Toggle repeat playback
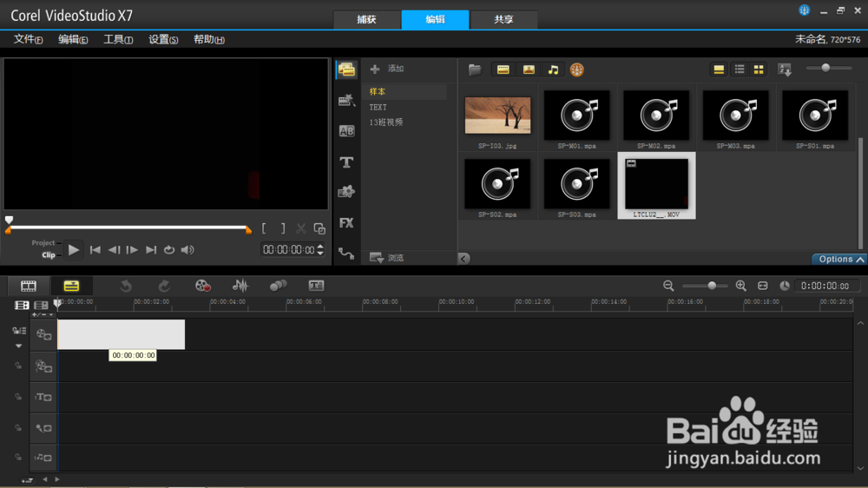Screen dimensions: 868x488 click(169, 250)
